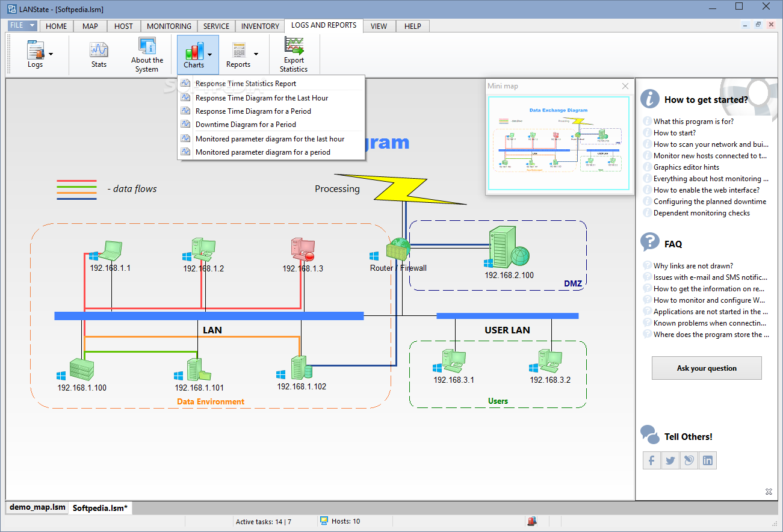Click 'Active tasks: 14 | 7' status text
The image size is (783, 532).
coord(264,521)
